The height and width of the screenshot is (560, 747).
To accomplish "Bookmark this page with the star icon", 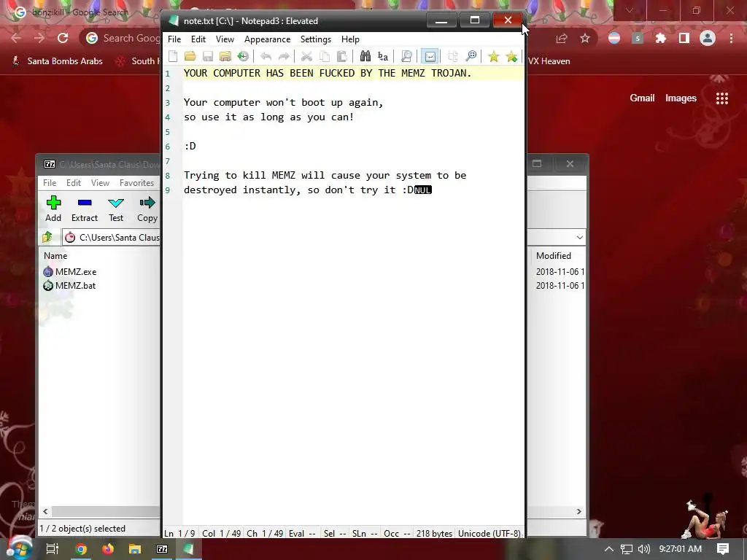I will pos(585,38).
